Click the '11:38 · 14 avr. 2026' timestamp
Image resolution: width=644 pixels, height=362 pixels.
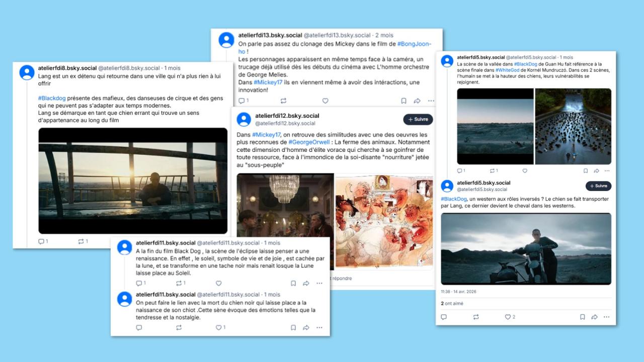point(458,292)
